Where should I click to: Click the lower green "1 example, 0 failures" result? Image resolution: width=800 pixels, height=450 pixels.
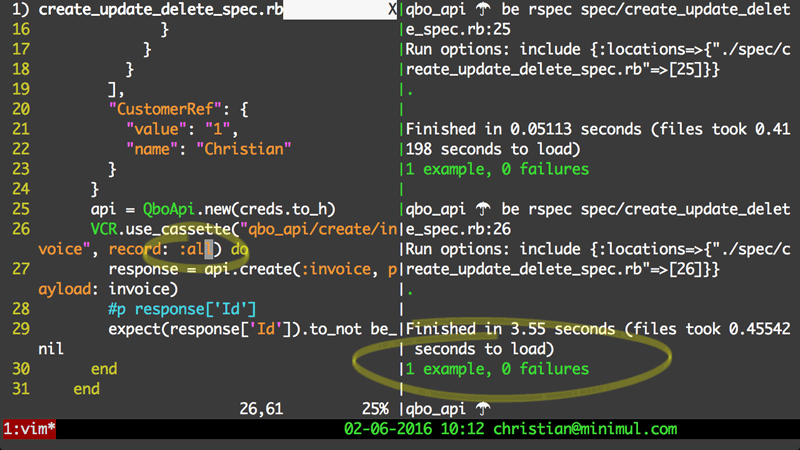(497, 369)
